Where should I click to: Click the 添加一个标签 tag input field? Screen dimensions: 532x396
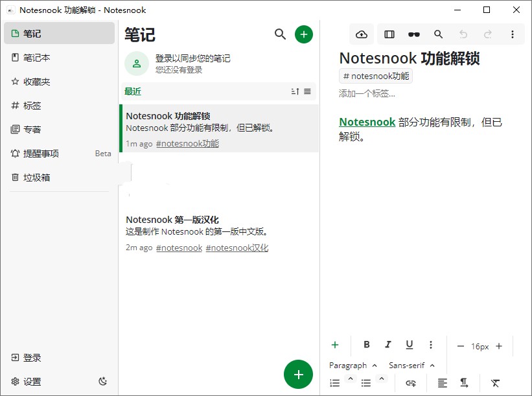point(367,93)
